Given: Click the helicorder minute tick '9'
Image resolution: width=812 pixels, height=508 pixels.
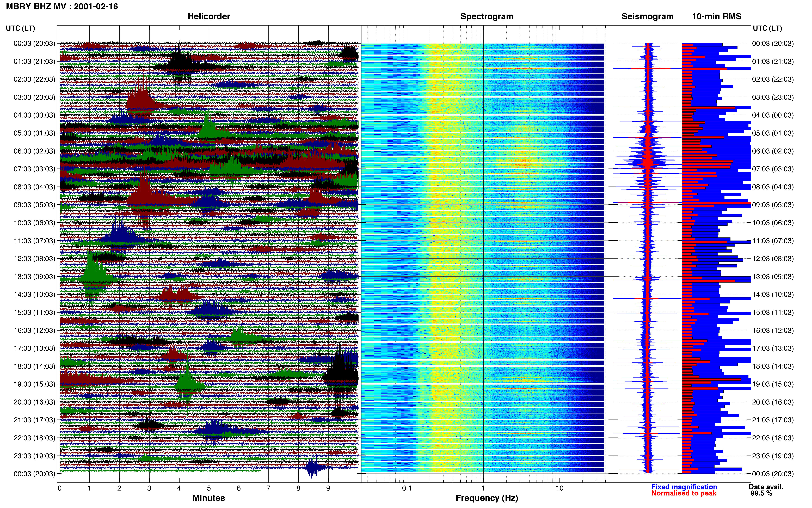Looking at the screenshot, I should (x=328, y=488).
